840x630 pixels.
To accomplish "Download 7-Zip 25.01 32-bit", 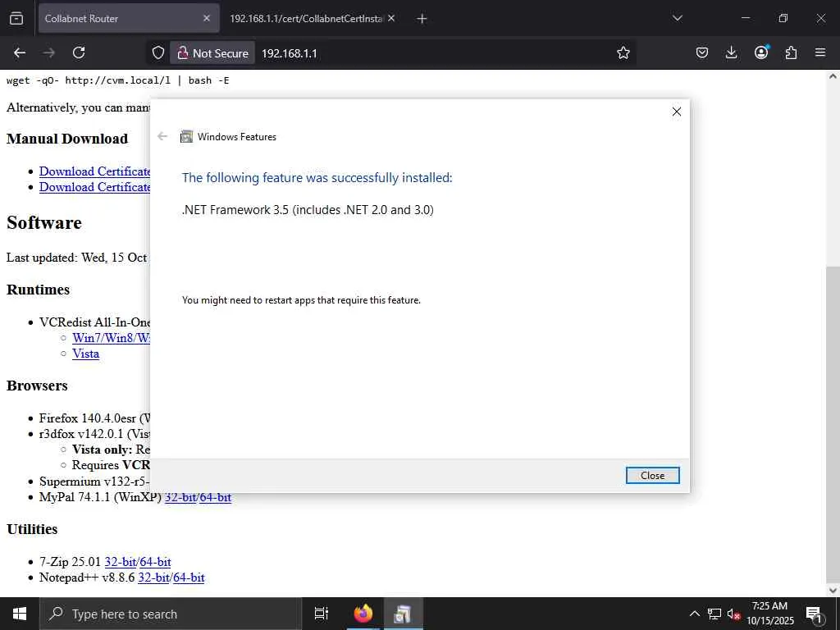I will click(120, 562).
